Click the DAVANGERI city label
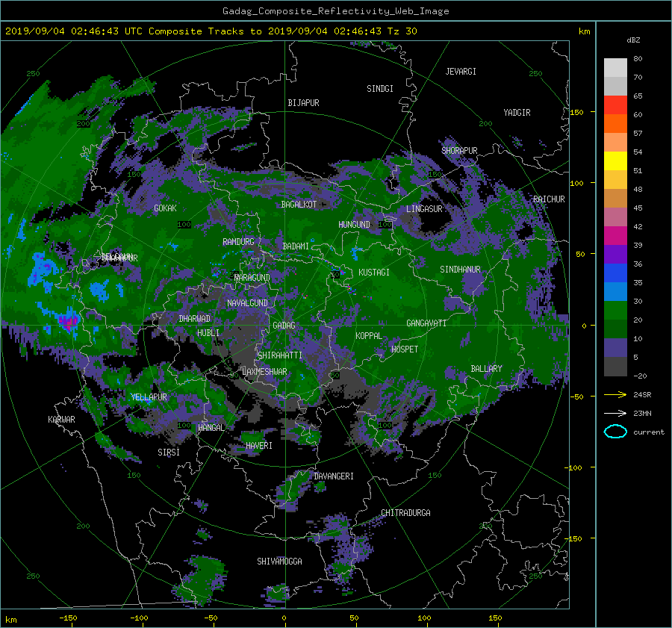Viewport: 672px width, 628px height. click(334, 476)
